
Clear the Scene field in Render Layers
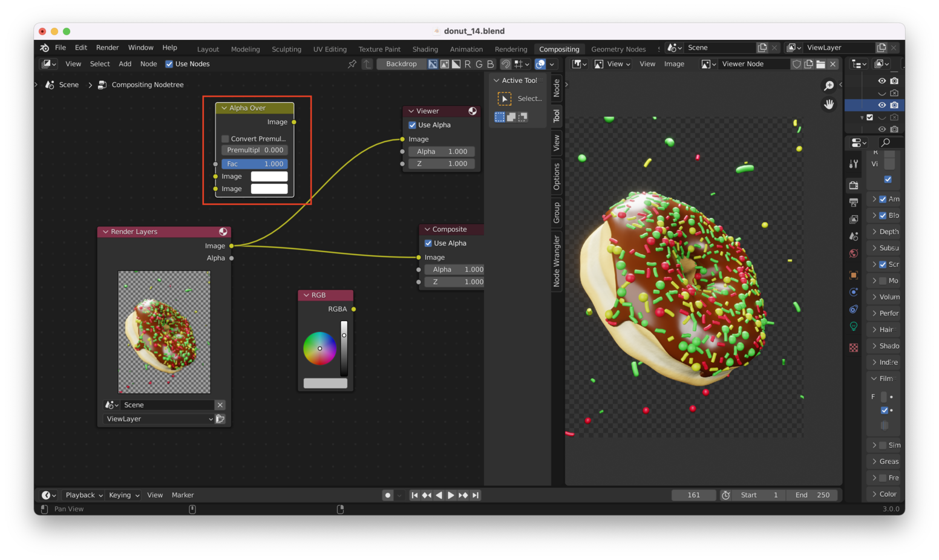pos(220,405)
